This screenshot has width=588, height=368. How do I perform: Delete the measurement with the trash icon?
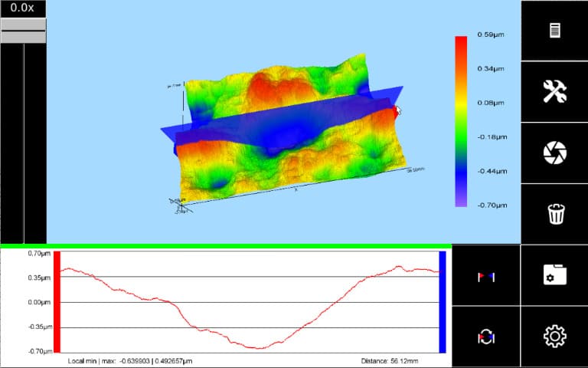tap(554, 214)
